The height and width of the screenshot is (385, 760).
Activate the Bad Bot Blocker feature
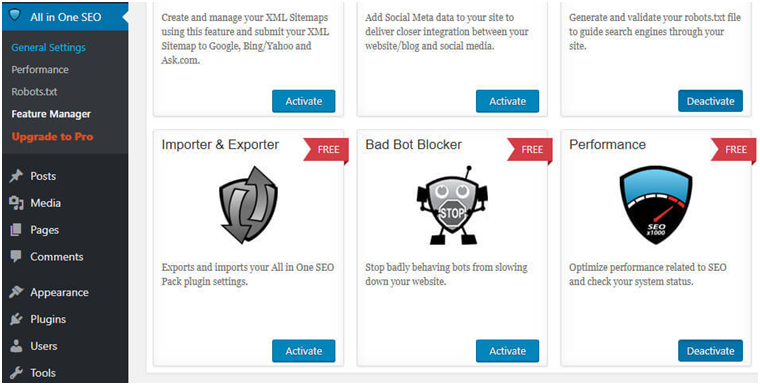pyautogui.click(x=507, y=351)
